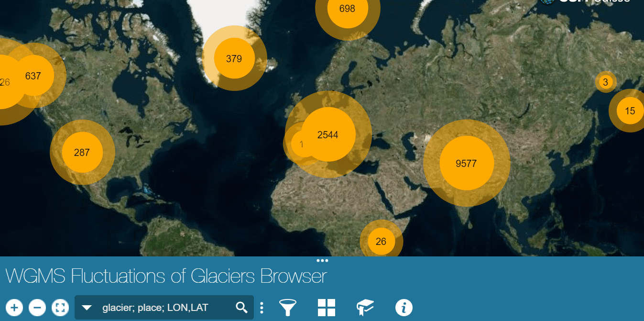Open the filter funnel tool

pos(287,307)
